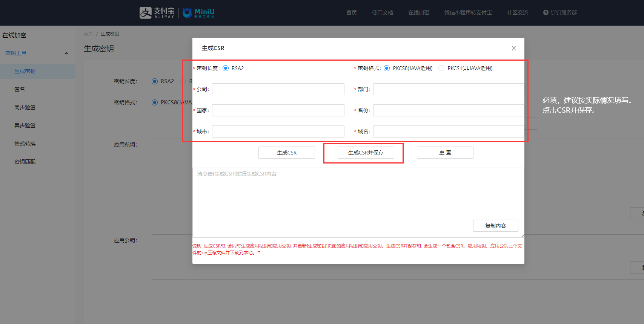Select 签名 in sidebar
The image size is (644, 324).
tap(37, 89)
